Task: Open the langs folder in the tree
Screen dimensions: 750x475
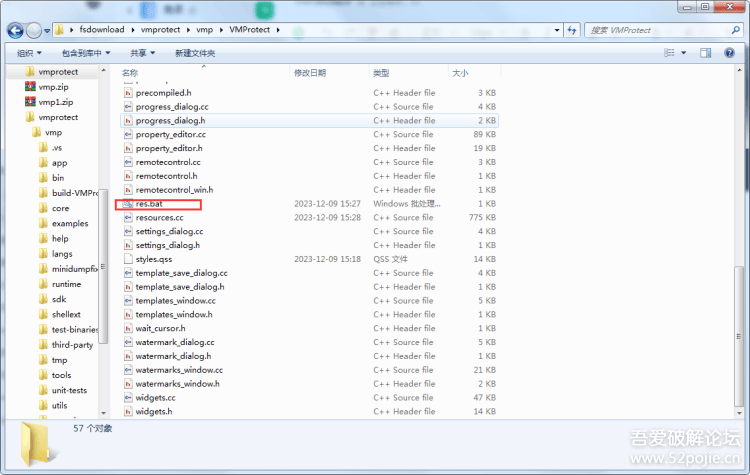Action: point(55,254)
